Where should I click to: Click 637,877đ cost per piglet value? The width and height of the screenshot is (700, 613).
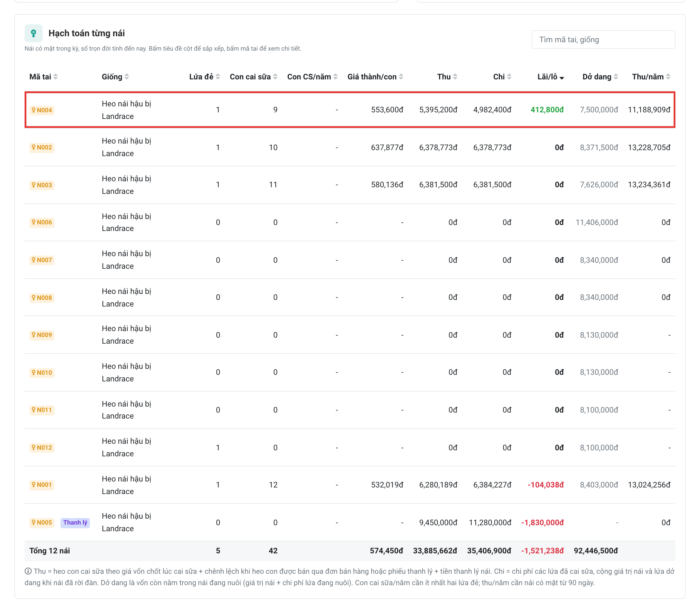[387, 147]
